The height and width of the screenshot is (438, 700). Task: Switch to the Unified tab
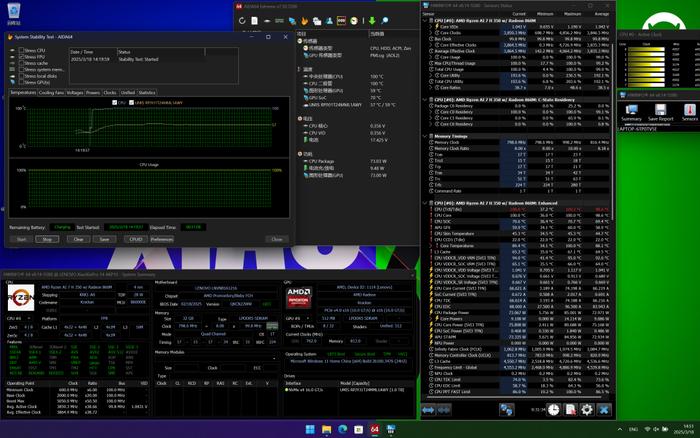(128, 92)
